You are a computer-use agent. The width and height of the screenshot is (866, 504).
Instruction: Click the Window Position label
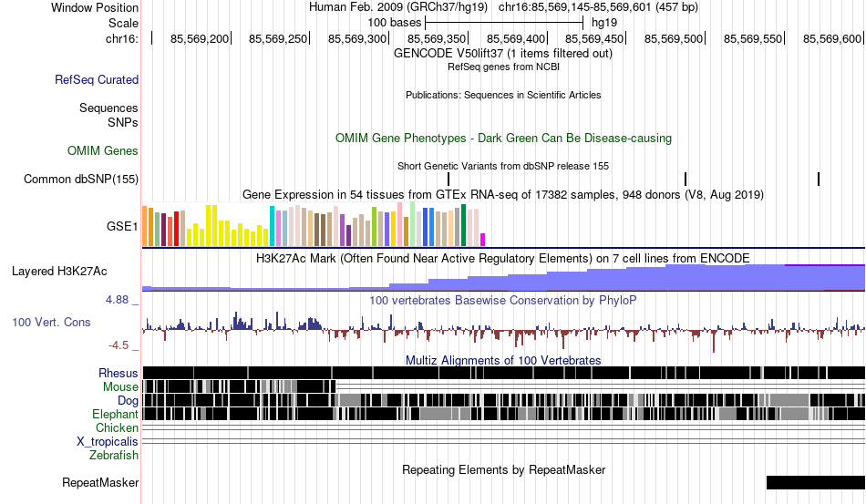[x=95, y=7]
